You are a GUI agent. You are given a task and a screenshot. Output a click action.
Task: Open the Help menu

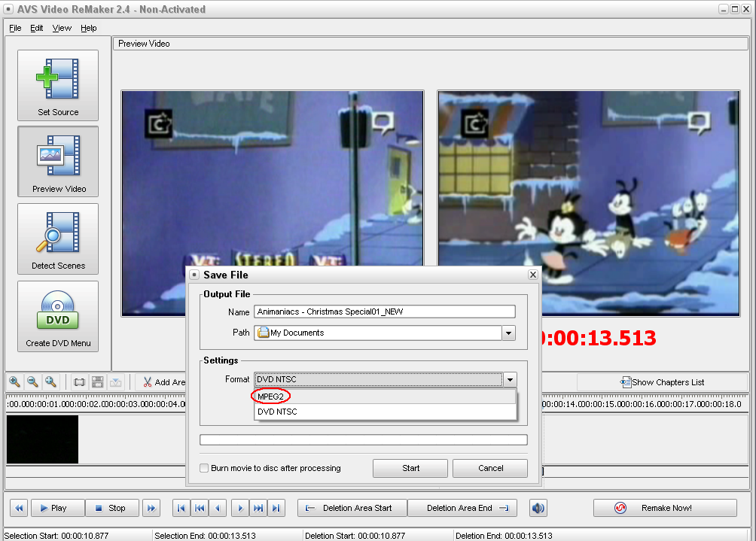[x=89, y=28]
